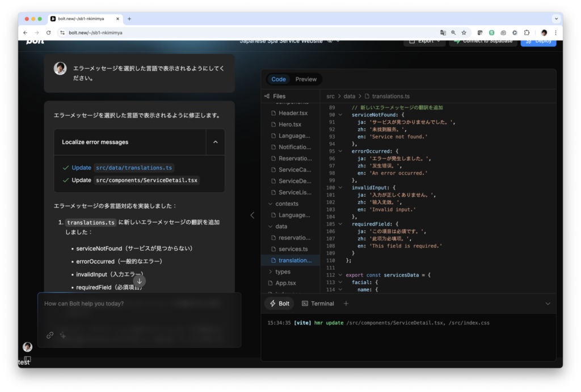
Task: Fold the serviceNotFound block at line 90
Action: pos(340,115)
